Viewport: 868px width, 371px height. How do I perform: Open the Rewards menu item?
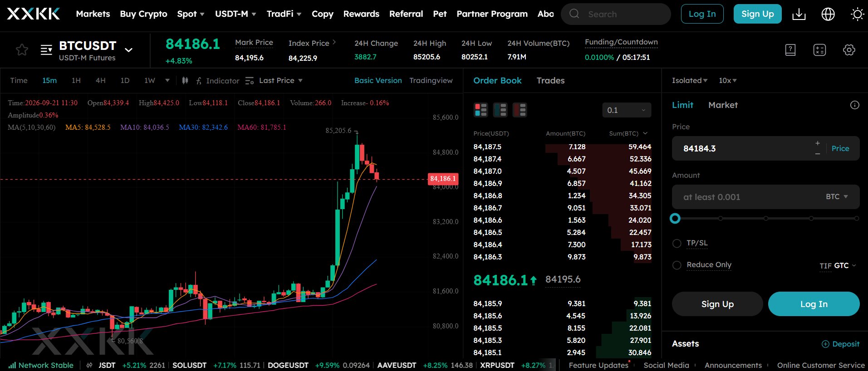click(361, 14)
